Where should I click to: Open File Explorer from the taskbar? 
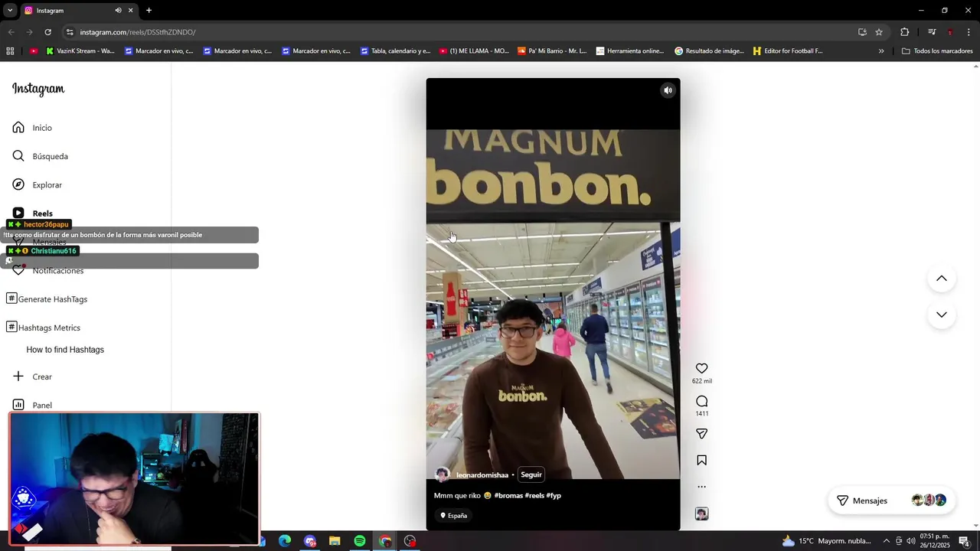click(x=335, y=541)
